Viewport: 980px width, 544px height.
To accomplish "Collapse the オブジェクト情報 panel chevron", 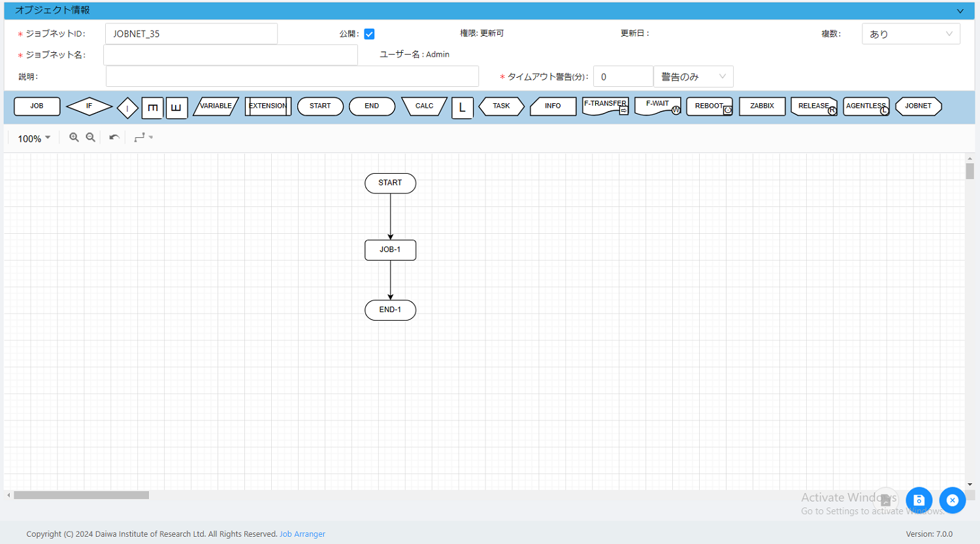I will click(x=960, y=10).
